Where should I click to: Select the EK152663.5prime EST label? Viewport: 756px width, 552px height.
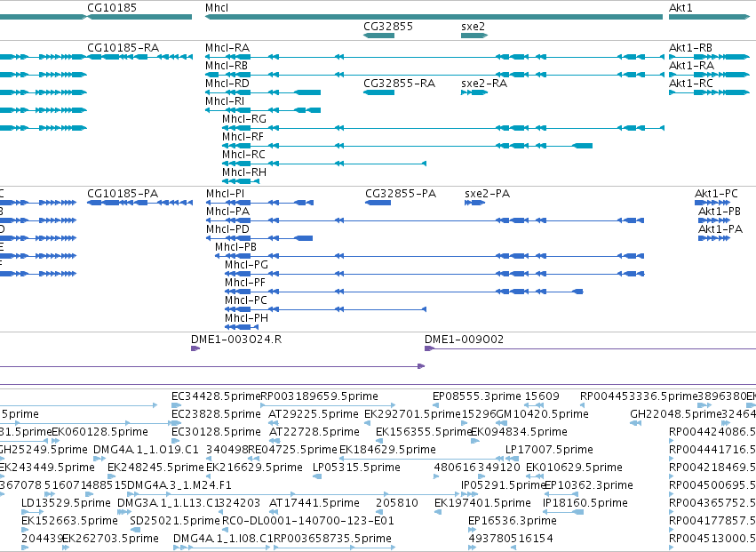pyautogui.click(x=69, y=521)
